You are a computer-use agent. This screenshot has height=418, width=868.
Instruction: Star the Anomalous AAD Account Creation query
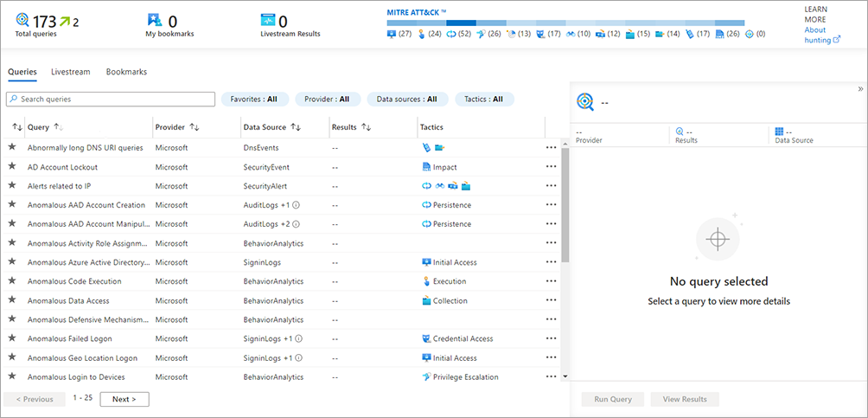[12, 204]
